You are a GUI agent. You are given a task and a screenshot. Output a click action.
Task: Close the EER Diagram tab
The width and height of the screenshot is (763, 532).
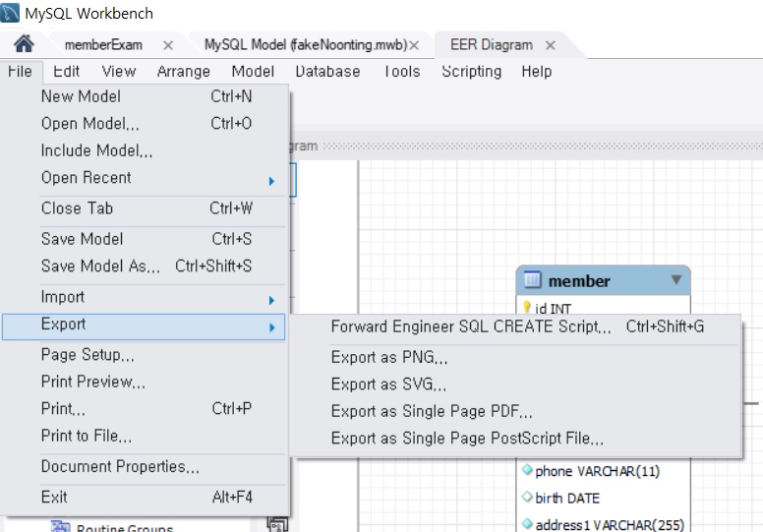(551, 46)
